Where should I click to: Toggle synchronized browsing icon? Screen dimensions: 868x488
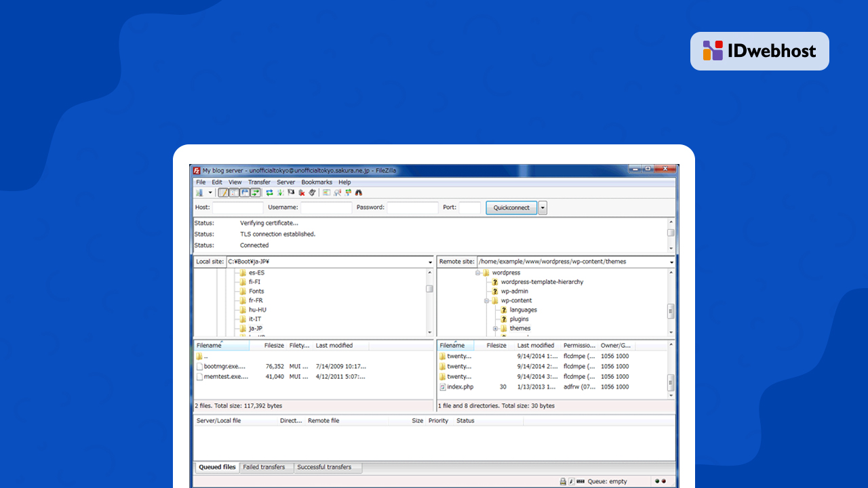tap(349, 192)
